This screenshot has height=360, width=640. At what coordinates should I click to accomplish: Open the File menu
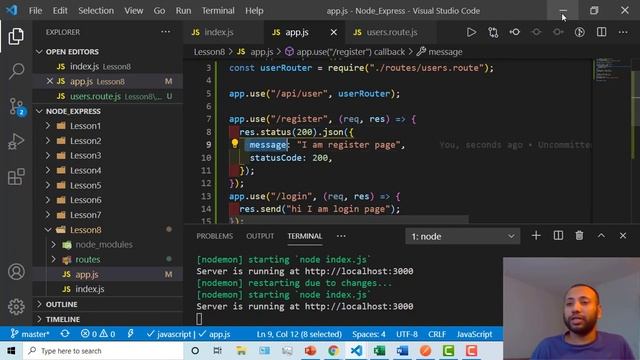click(x=36, y=11)
